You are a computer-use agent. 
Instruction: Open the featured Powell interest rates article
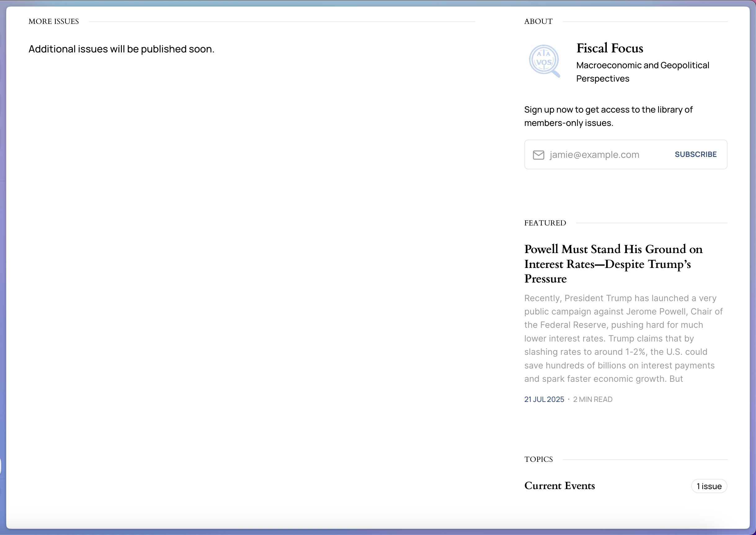point(613,264)
